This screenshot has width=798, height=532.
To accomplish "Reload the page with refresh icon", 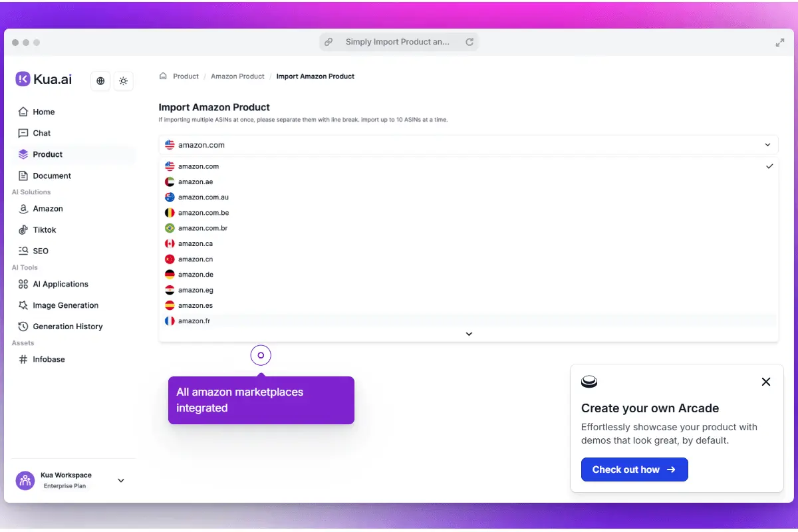I will click(469, 42).
